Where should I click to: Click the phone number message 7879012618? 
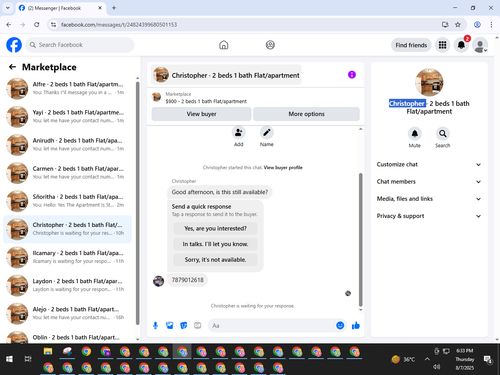pyautogui.click(x=187, y=280)
